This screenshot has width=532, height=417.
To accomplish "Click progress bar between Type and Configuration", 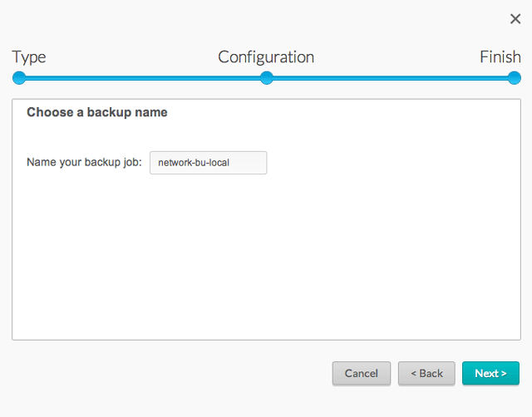I will tap(141, 78).
